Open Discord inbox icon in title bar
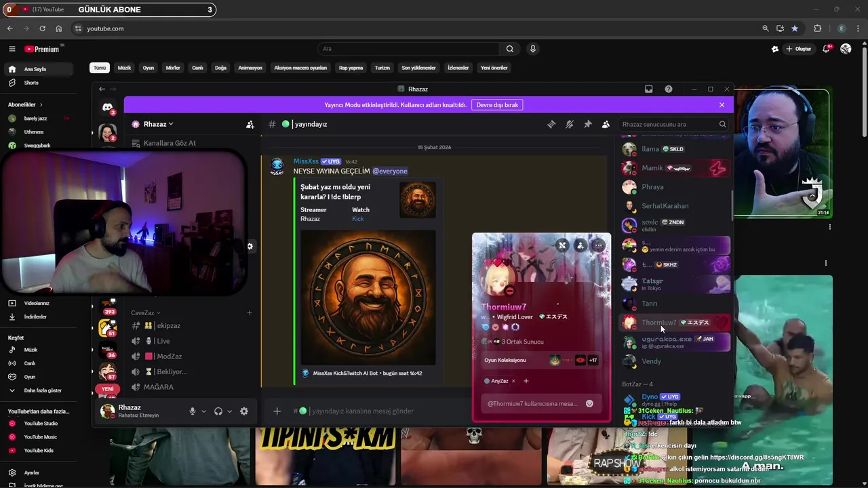Viewport: 868px width, 488px height. (648, 89)
